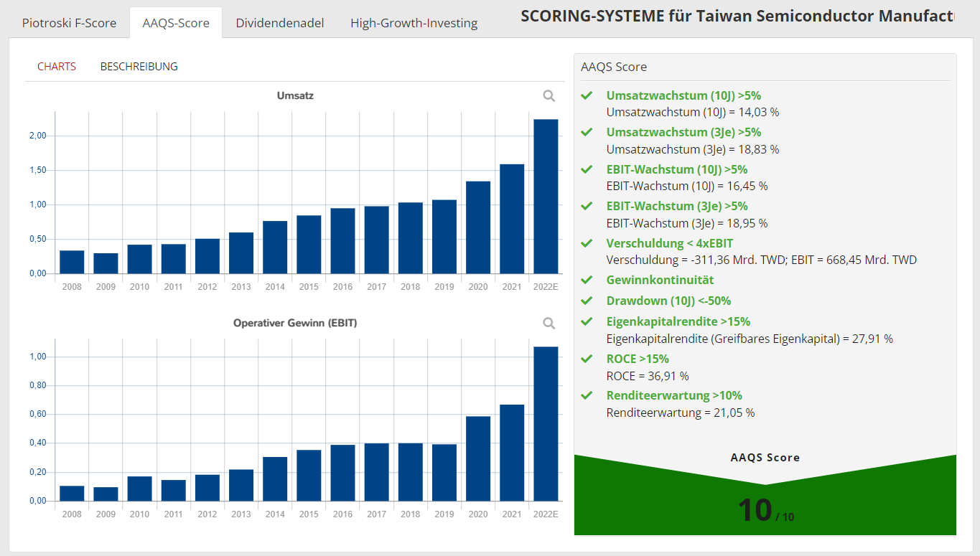Click the Eigenkapitalrendite (Greifbares Eigenkapital) = 27,91 % line
This screenshot has width=980, height=556.
(750, 339)
